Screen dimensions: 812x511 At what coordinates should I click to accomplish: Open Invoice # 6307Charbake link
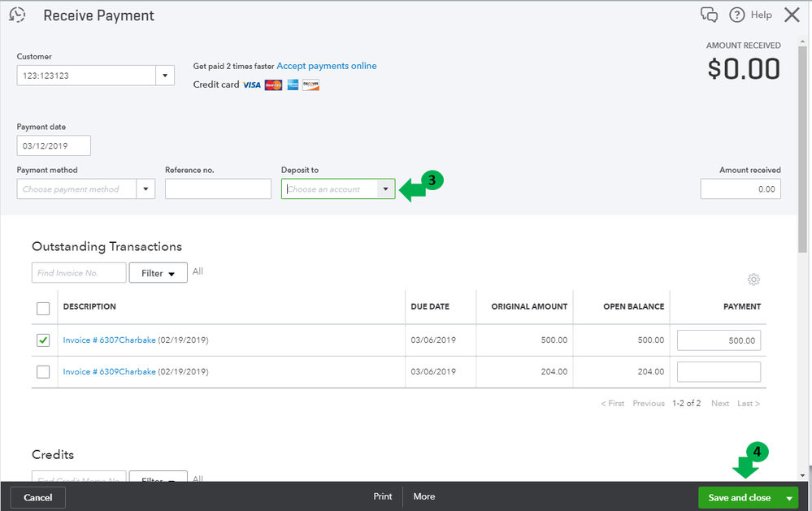pyautogui.click(x=109, y=340)
